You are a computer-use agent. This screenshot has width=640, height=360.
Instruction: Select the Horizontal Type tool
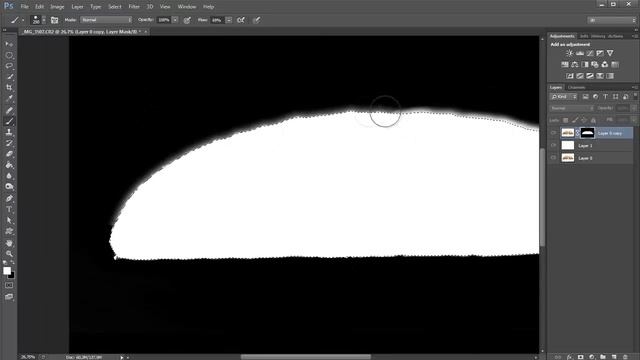(9, 209)
